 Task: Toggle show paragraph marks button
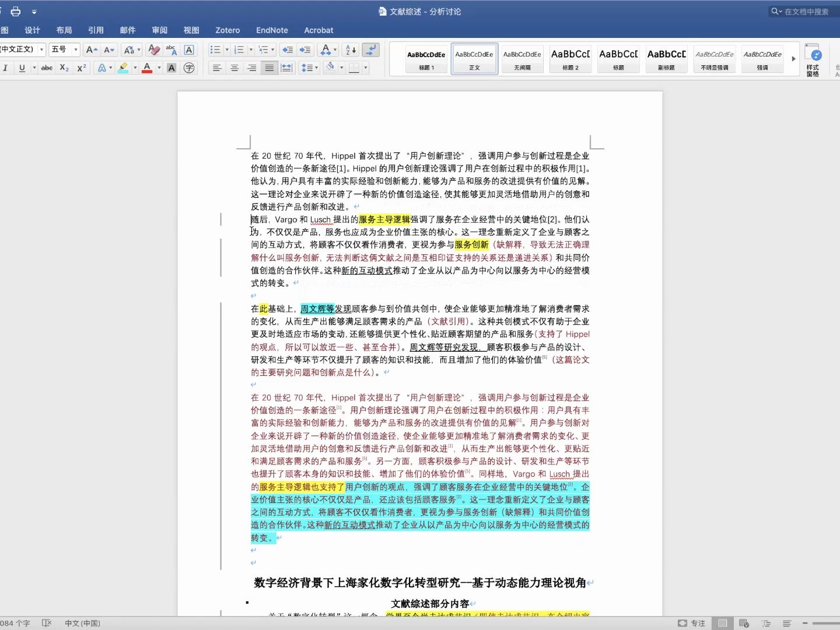pos(370,50)
